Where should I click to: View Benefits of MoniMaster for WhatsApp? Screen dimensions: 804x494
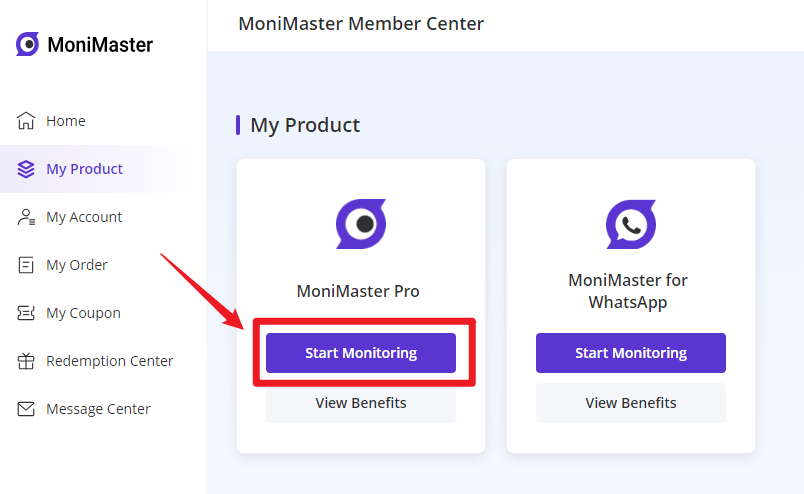(x=631, y=403)
